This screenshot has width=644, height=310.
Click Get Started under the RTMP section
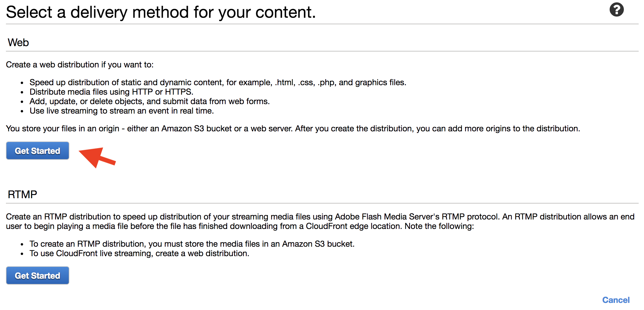point(38,276)
